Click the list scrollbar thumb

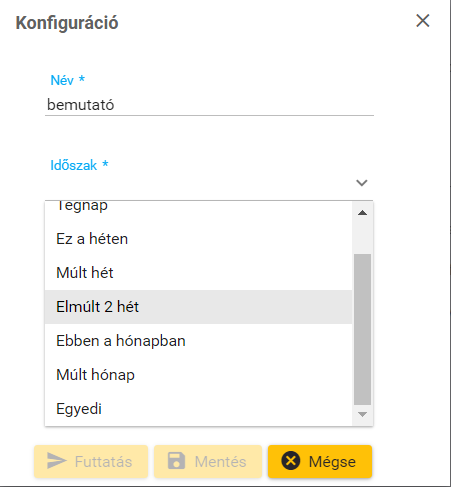pos(362,329)
